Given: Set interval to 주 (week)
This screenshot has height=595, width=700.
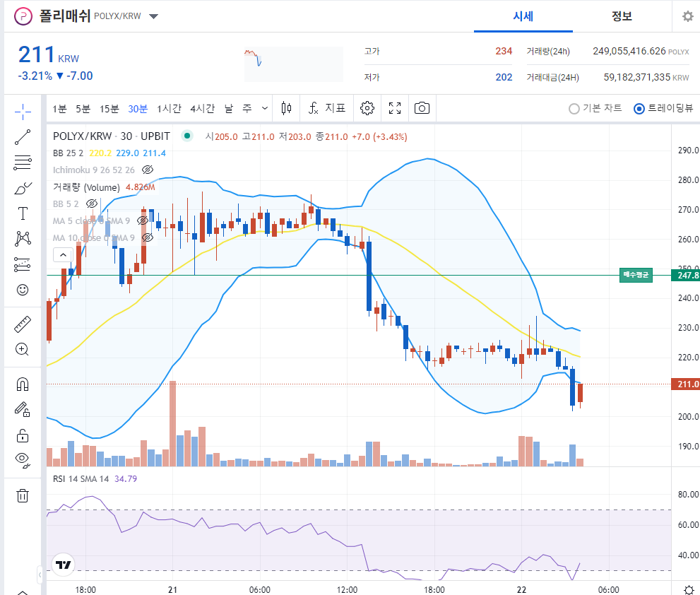Looking at the screenshot, I should pos(247,109).
